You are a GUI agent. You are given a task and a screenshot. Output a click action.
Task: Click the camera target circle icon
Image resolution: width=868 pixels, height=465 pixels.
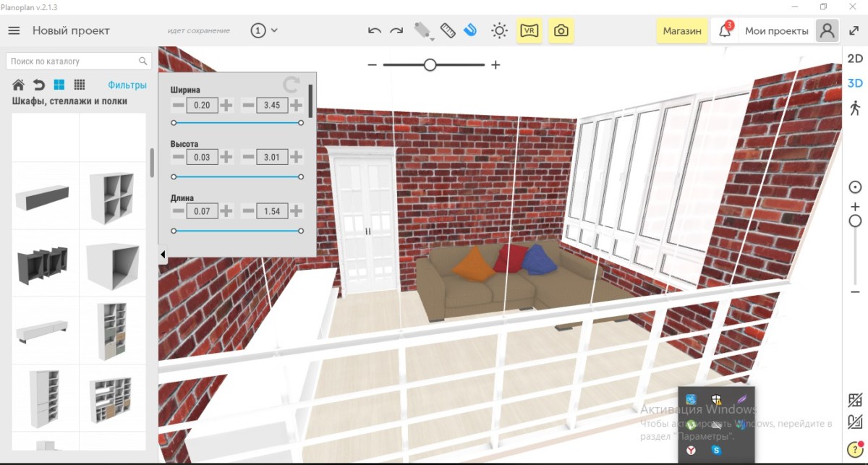pos(855,187)
